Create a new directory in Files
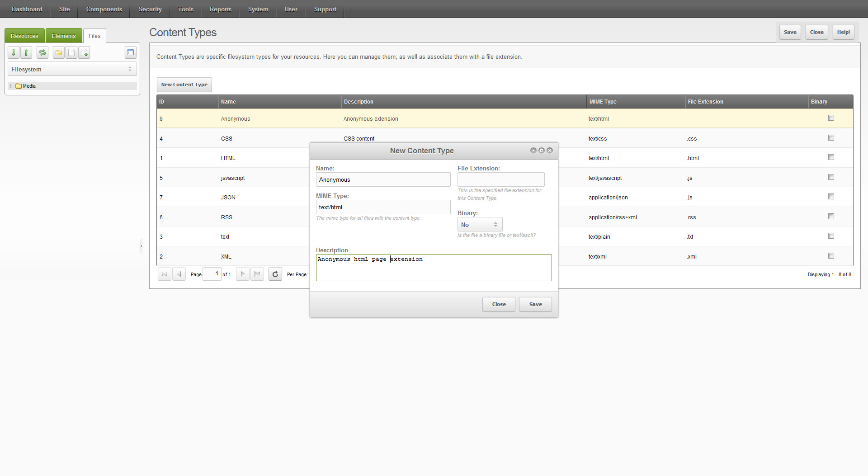The width and height of the screenshot is (868, 476). (59, 52)
